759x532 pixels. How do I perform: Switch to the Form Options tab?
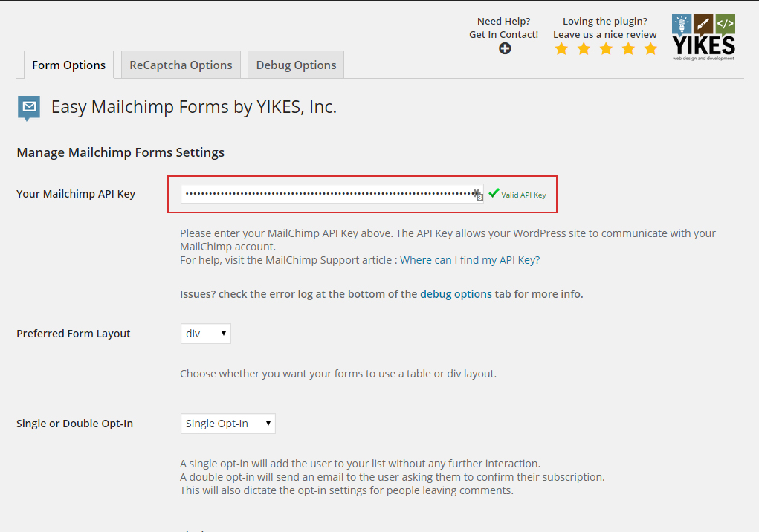68,65
